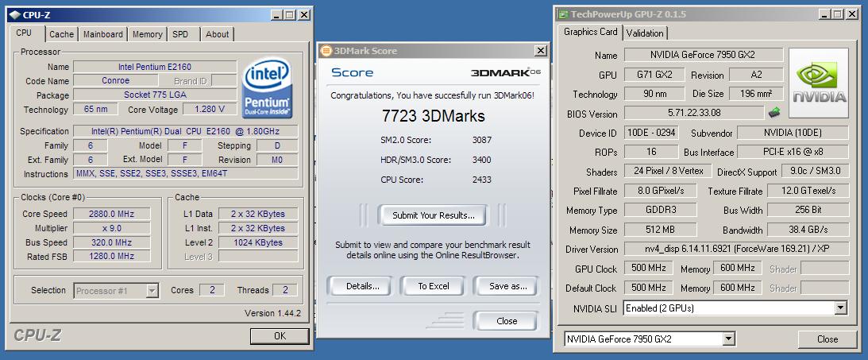Open the About tab in CPU-Z
The width and height of the screenshot is (868, 360).
click(217, 34)
